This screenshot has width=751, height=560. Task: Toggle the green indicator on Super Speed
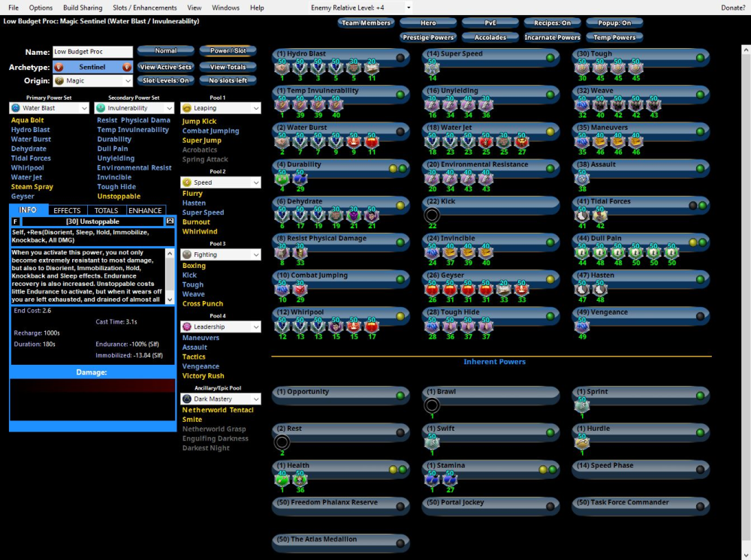[x=550, y=57]
